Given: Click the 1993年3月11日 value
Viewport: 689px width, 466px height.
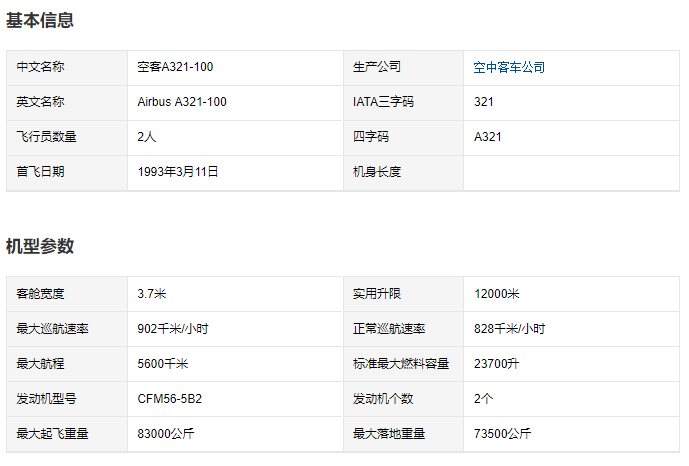Looking at the screenshot, I should tap(178, 171).
